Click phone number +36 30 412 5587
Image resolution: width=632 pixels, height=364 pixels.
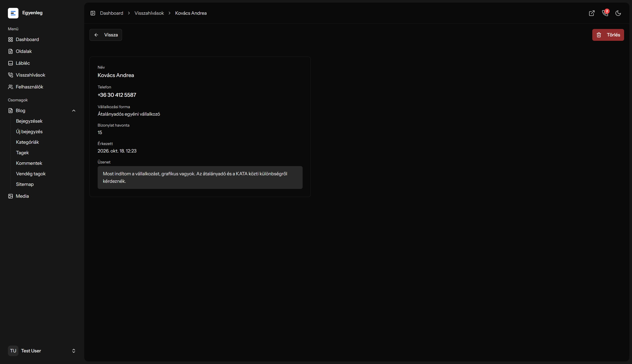click(117, 95)
